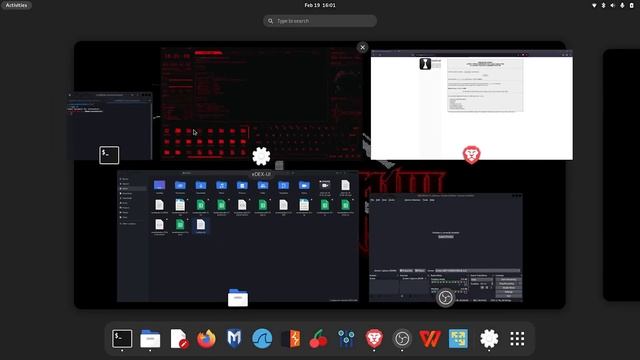Open the volume icon in top bar
The width and height of the screenshot is (640, 360).
[x=612, y=5]
